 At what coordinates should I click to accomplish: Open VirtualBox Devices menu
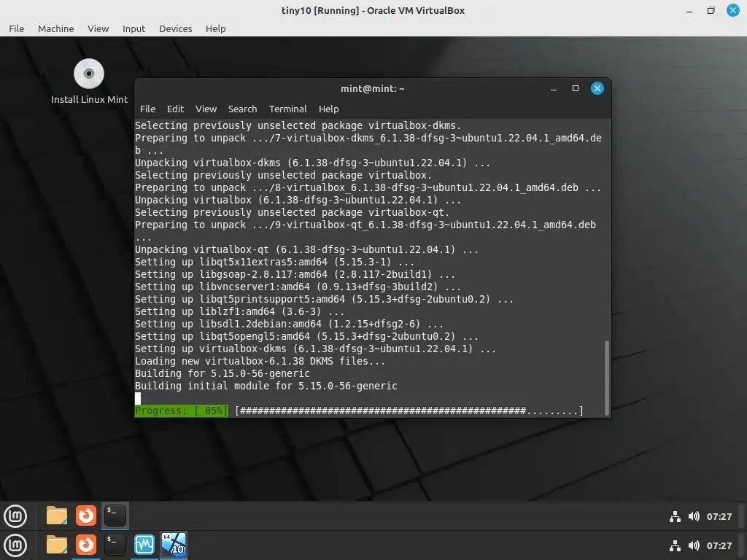point(175,28)
